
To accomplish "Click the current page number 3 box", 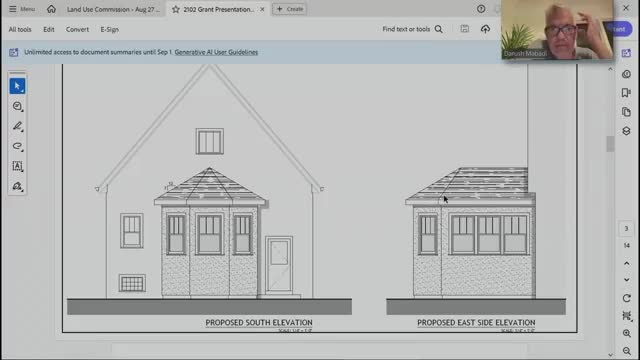I will click(x=626, y=229).
